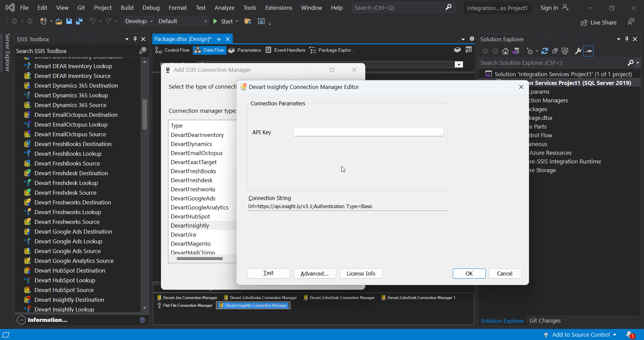Image resolution: width=644 pixels, height=340 pixels.
Task: Click the designer settings gear icon
Action: [x=472, y=39]
